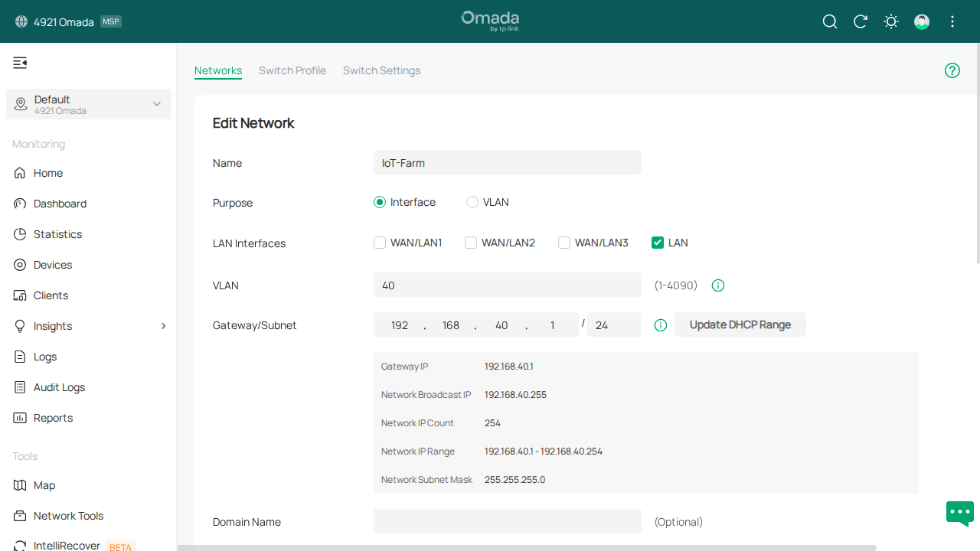Viewport: 980px width, 551px height.
Task: Switch to the Switch Profile tab
Action: (x=292, y=70)
